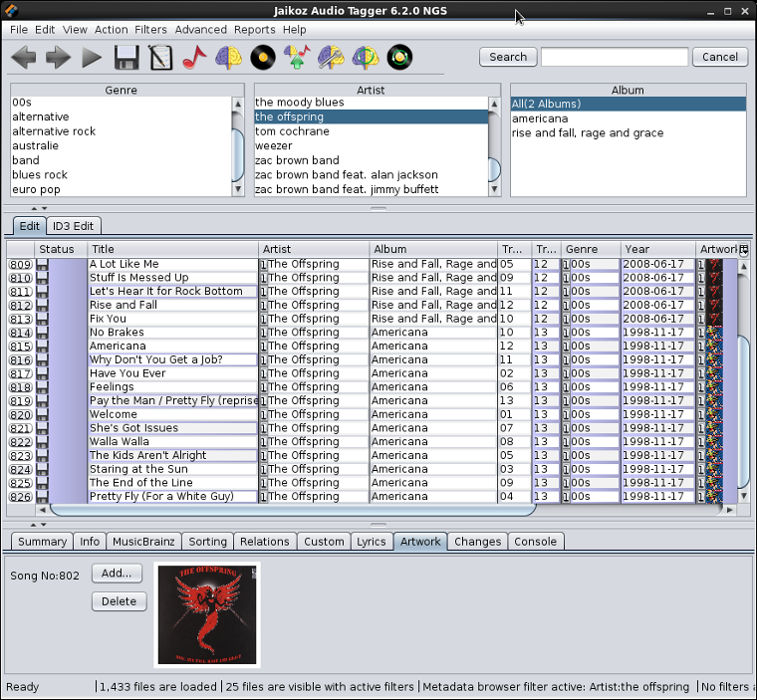Open the Lyrics tab

[x=371, y=542]
